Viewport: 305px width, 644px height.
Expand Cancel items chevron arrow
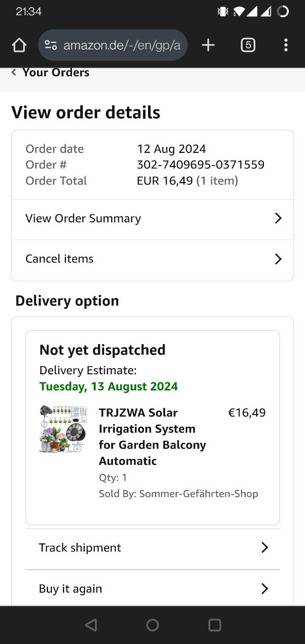point(278,259)
